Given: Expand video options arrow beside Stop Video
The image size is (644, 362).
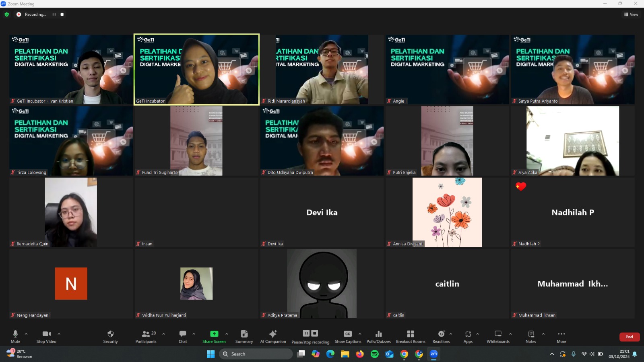Looking at the screenshot, I should (x=59, y=334).
